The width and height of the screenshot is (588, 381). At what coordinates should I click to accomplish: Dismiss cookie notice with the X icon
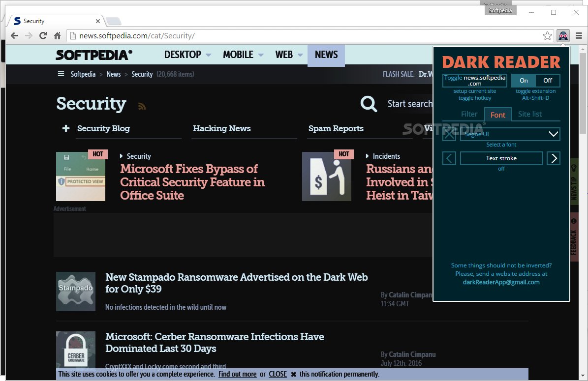pyautogui.click(x=294, y=374)
